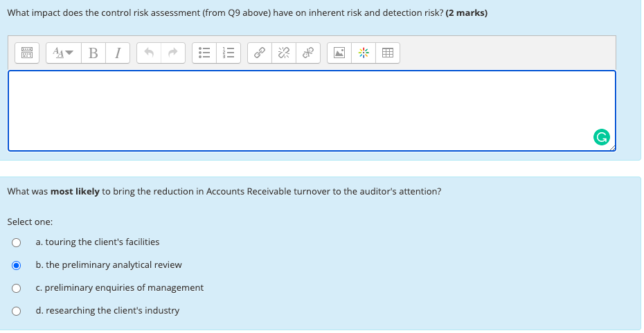644x333 pixels.
Task: Open the Grammarly widget in the editor
Action: coord(602,137)
